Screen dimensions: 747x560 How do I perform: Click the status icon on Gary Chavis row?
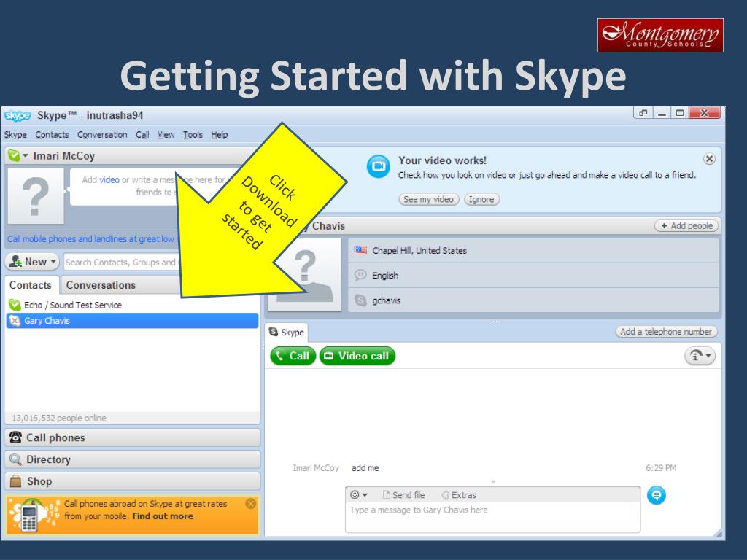pyautogui.click(x=15, y=321)
